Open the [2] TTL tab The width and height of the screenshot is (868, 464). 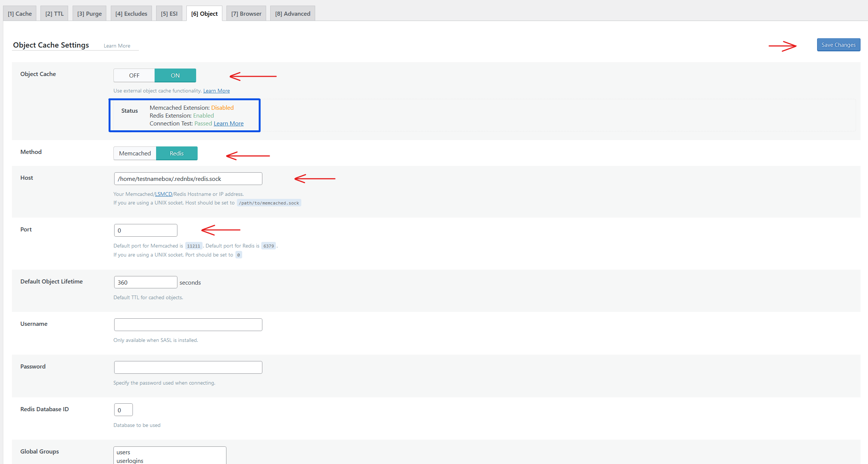pyautogui.click(x=54, y=13)
